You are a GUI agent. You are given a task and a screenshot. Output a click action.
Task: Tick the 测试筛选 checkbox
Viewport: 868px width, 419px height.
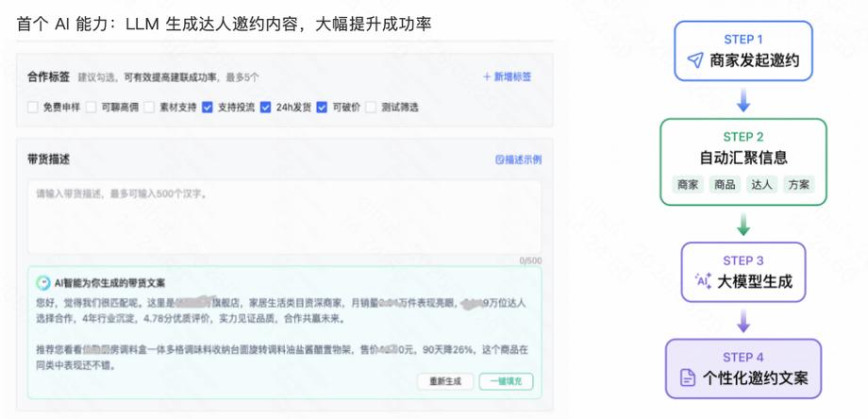[371, 108]
